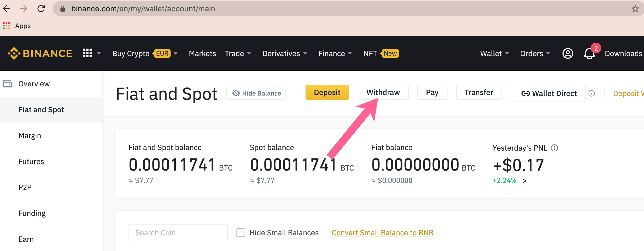Bookmark this page with the star icon
Viewport: 644px width, 251px height.
point(635,9)
